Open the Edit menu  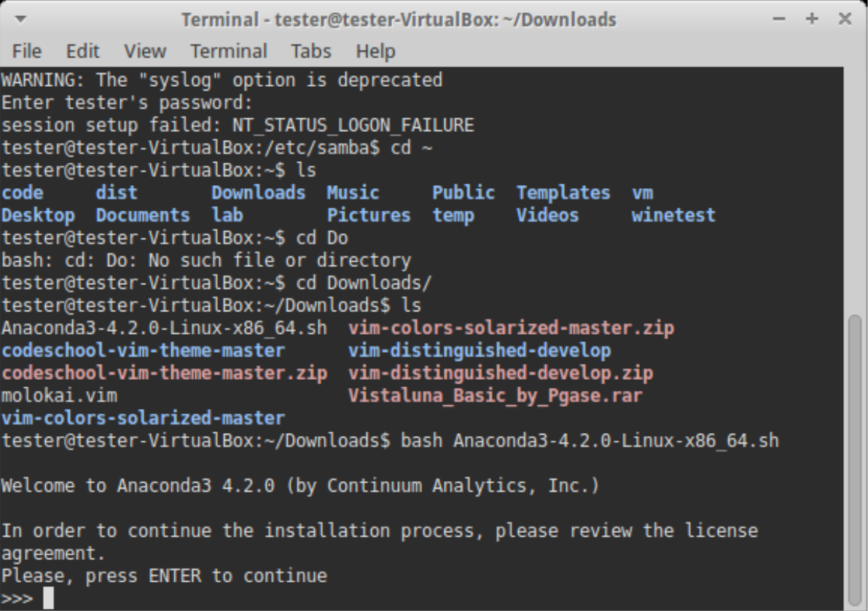pos(82,52)
